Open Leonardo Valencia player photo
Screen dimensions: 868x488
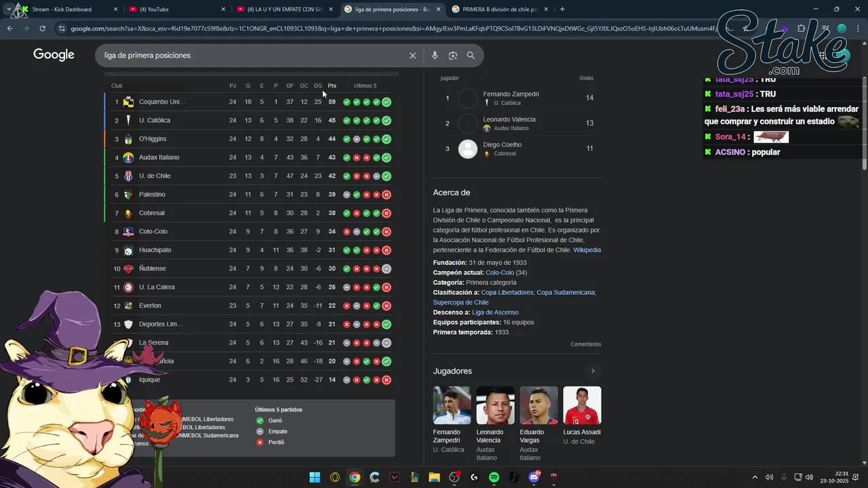click(495, 405)
